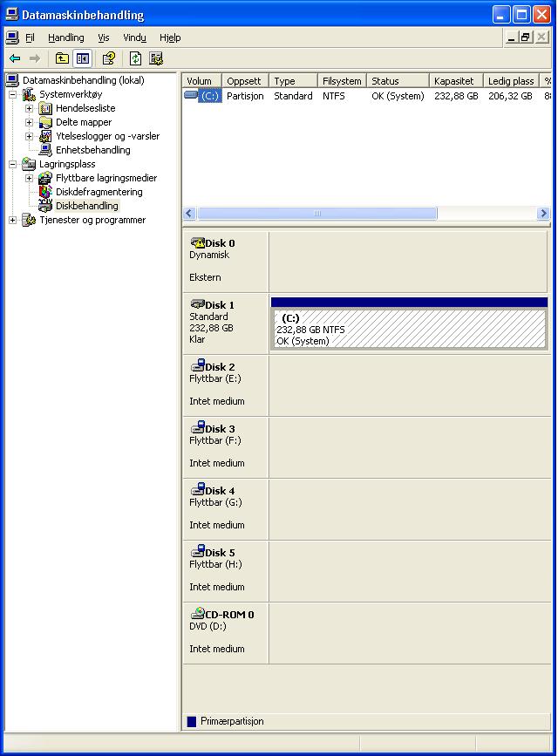Click the 206,32 GB free space cell
This screenshot has width=558, height=756.
pos(510,96)
